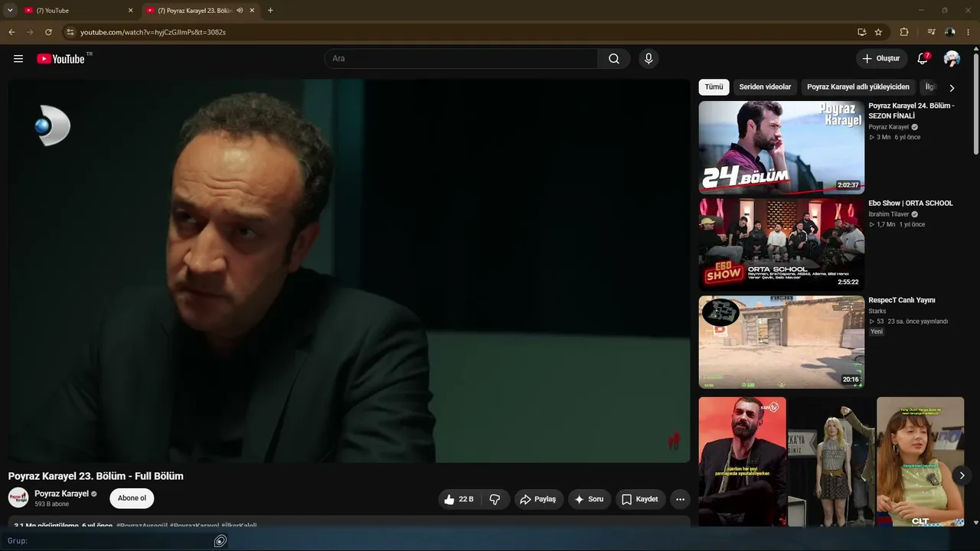The height and width of the screenshot is (551, 980).
Task: Click the Paylaş share button
Action: point(538,499)
